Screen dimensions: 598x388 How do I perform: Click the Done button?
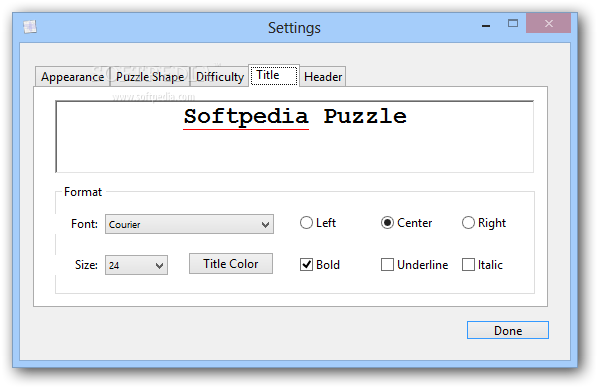click(x=508, y=330)
